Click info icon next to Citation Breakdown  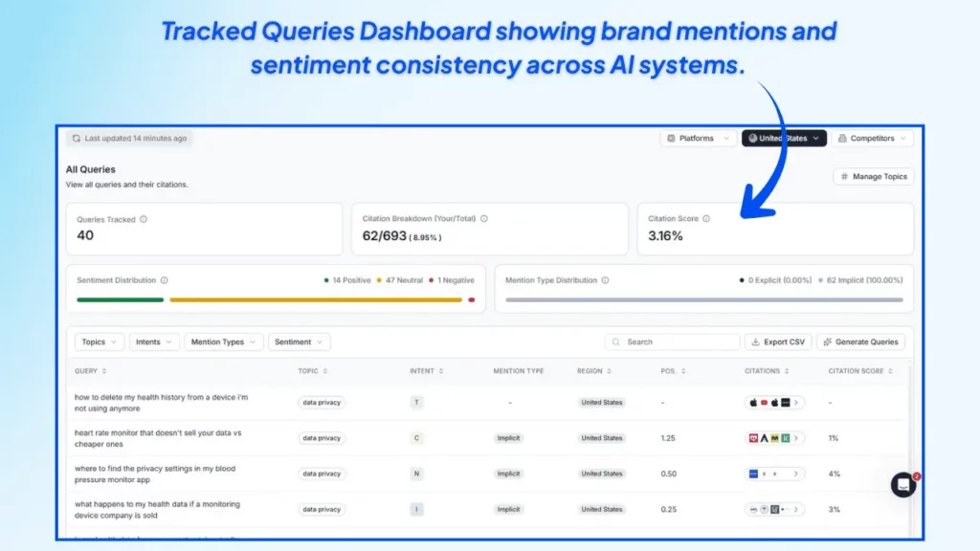point(483,219)
